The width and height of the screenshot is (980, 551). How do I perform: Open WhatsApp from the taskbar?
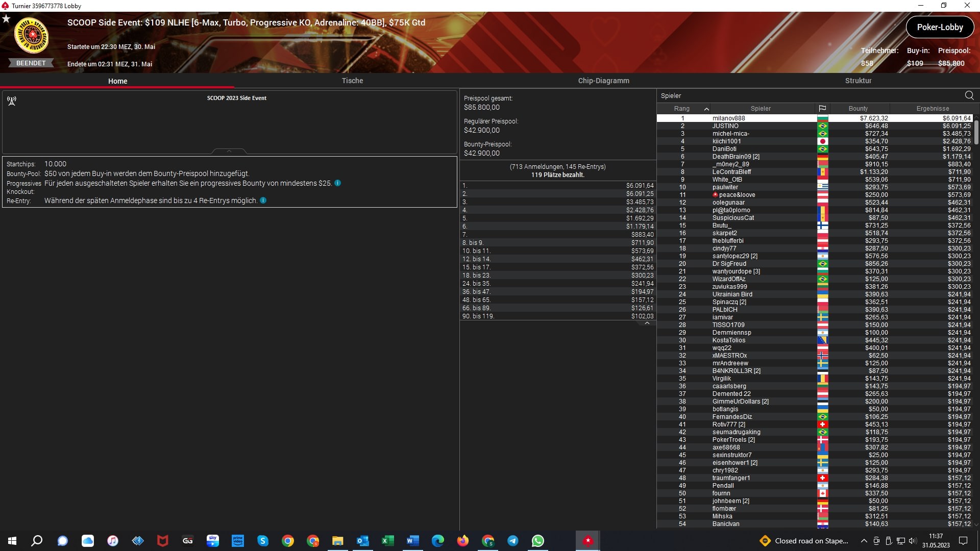(537, 541)
